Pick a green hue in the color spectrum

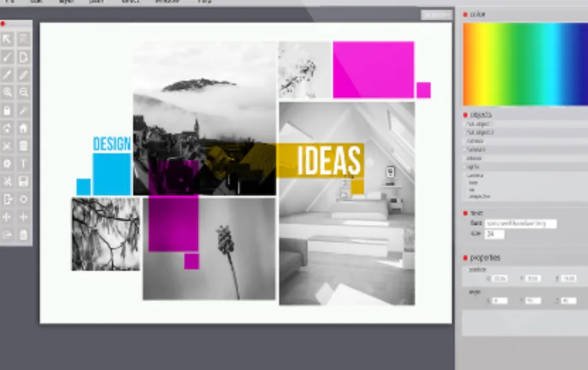point(519,64)
